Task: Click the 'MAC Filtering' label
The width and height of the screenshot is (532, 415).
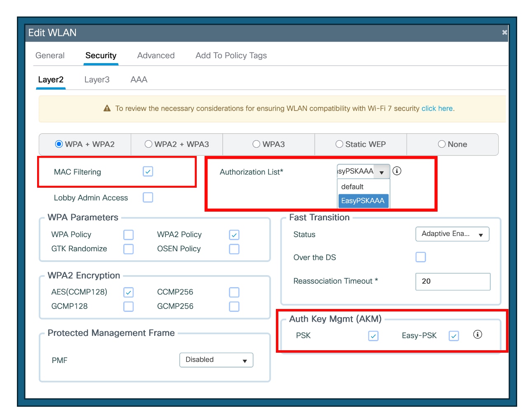Action: point(78,172)
